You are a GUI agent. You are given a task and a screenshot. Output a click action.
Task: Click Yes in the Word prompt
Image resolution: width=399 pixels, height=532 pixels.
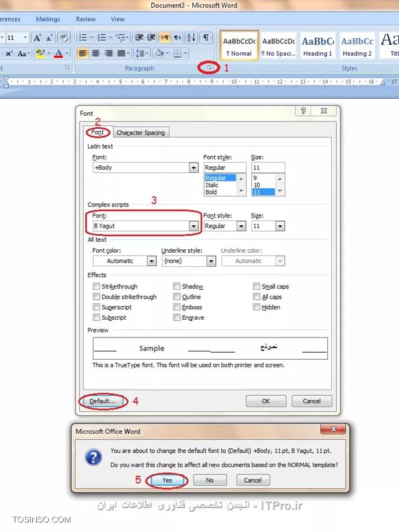coord(167,480)
